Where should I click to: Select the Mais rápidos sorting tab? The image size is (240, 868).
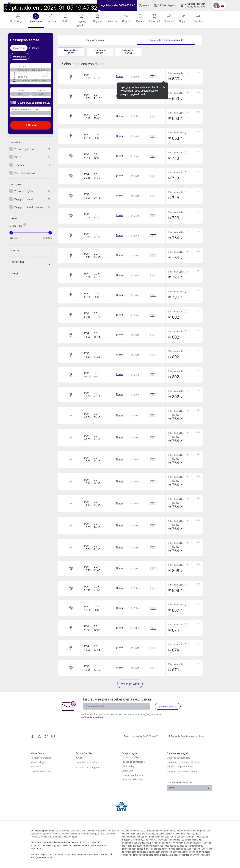pyautogui.click(x=128, y=52)
